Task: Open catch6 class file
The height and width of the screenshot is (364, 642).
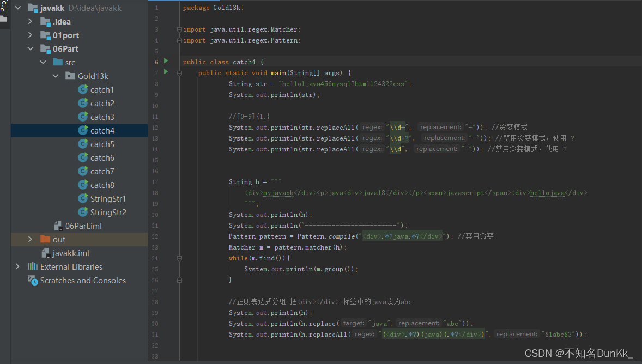Action: click(x=102, y=157)
